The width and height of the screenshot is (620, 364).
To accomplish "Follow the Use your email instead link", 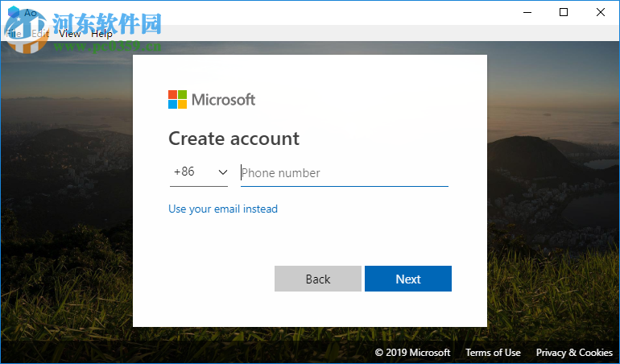I will pyautogui.click(x=223, y=209).
